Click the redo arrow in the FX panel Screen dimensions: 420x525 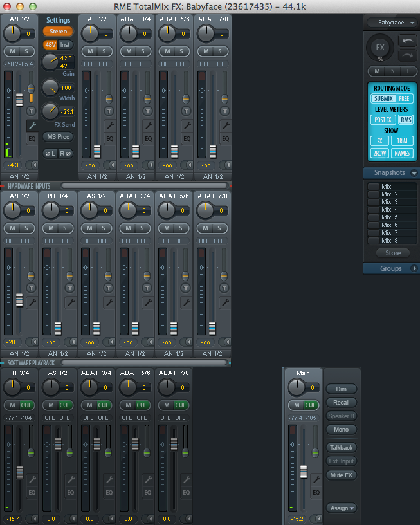click(407, 56)
